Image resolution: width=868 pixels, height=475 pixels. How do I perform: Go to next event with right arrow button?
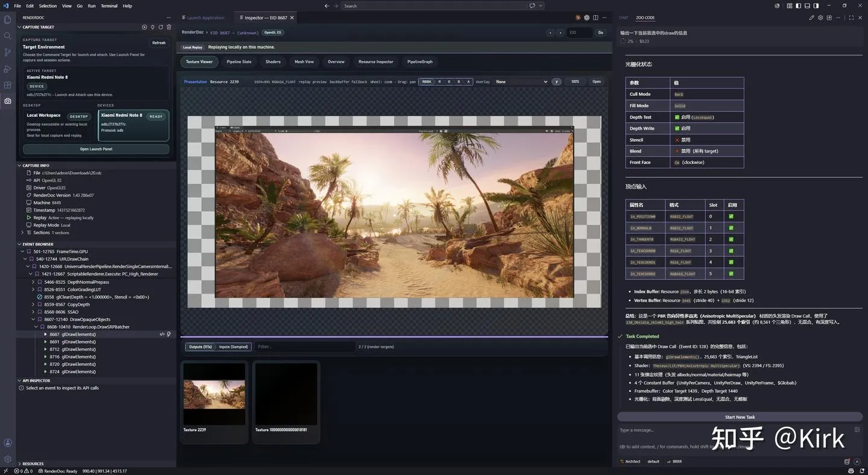pyautogui.click(x=560, y=33)
